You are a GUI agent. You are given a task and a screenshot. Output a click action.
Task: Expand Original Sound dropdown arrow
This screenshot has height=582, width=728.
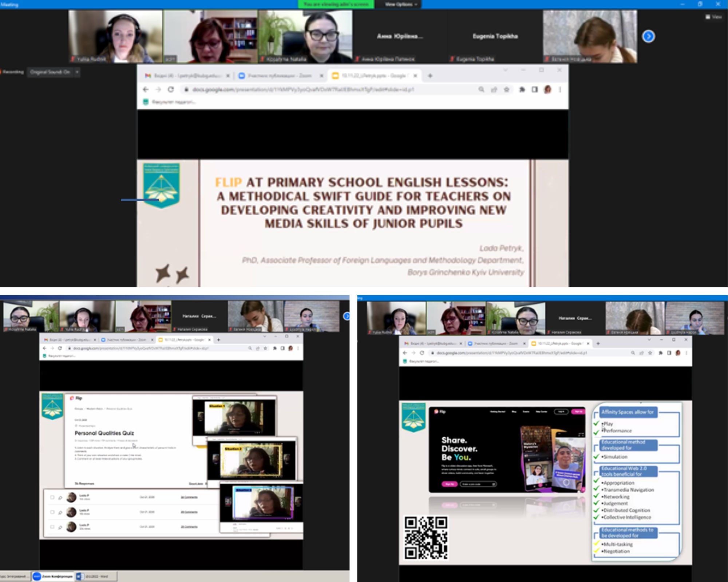[x=77, y=72]
